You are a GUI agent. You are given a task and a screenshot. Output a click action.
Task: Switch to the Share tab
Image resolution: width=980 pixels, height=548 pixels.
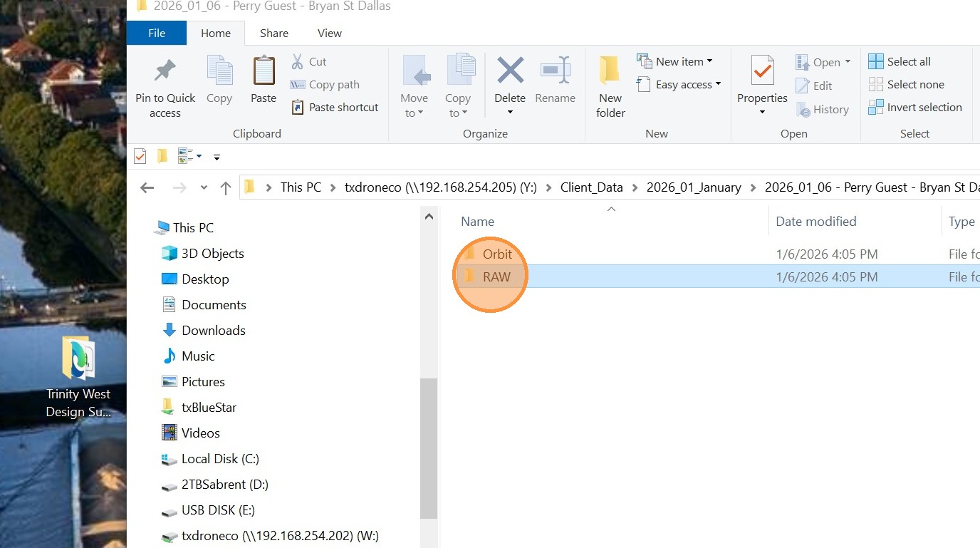coord(274,33)
